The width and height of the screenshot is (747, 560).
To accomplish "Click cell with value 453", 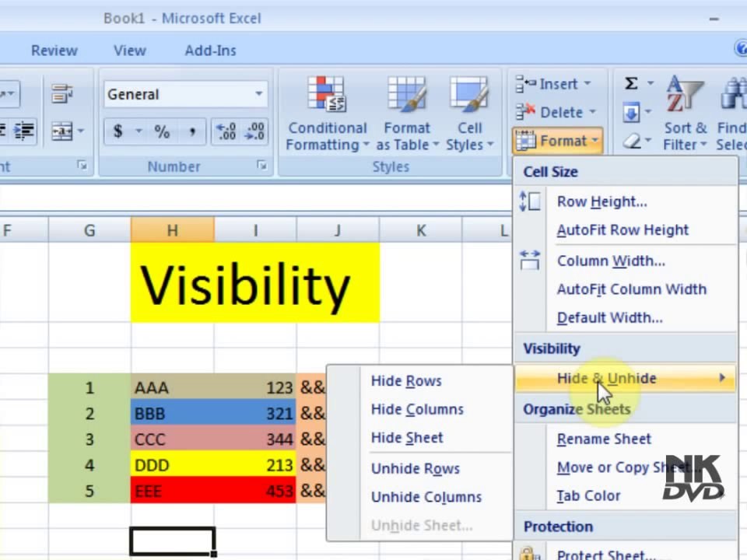I will (x=255, y=490).
